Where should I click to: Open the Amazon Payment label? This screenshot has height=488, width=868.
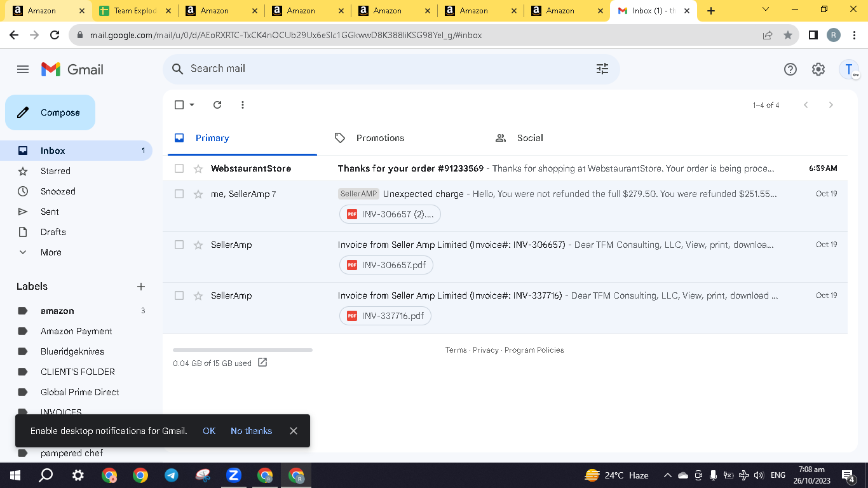click(76, 331)
